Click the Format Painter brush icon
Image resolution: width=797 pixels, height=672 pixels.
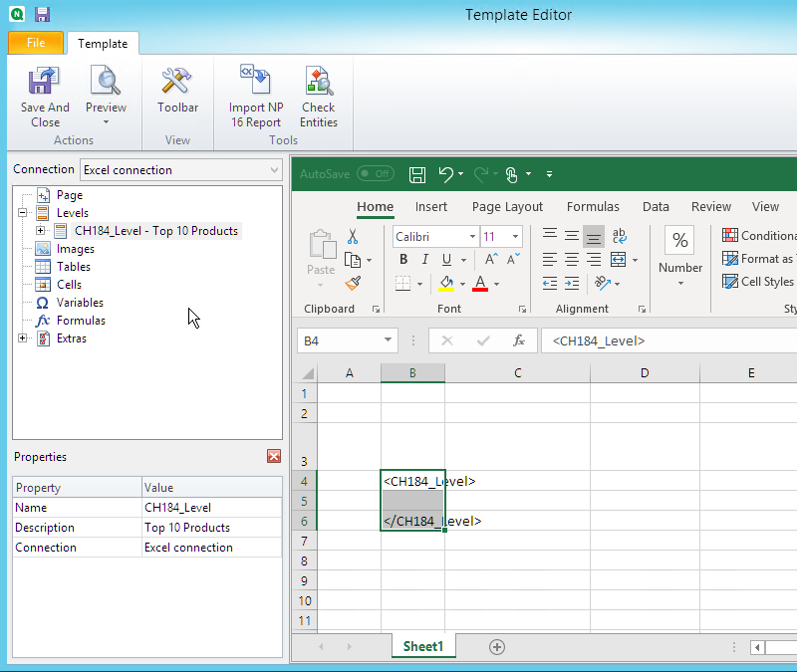pos(353,283)
